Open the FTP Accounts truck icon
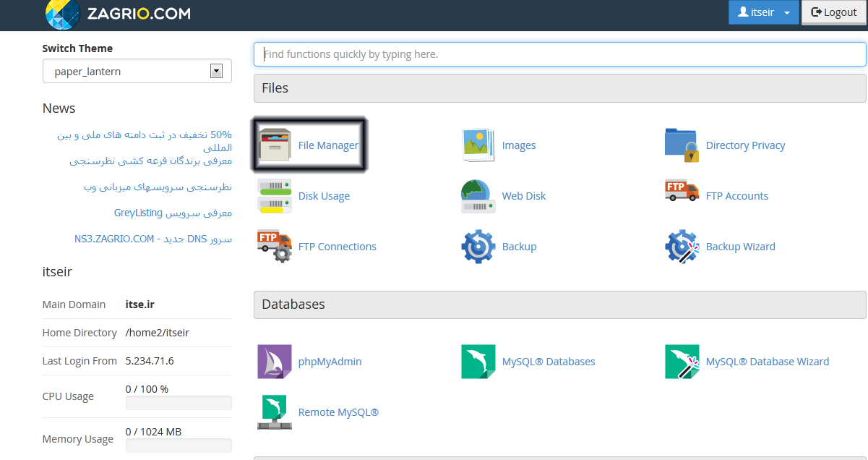The height and width of the screenshot is (460, 868). coord(682,191)
